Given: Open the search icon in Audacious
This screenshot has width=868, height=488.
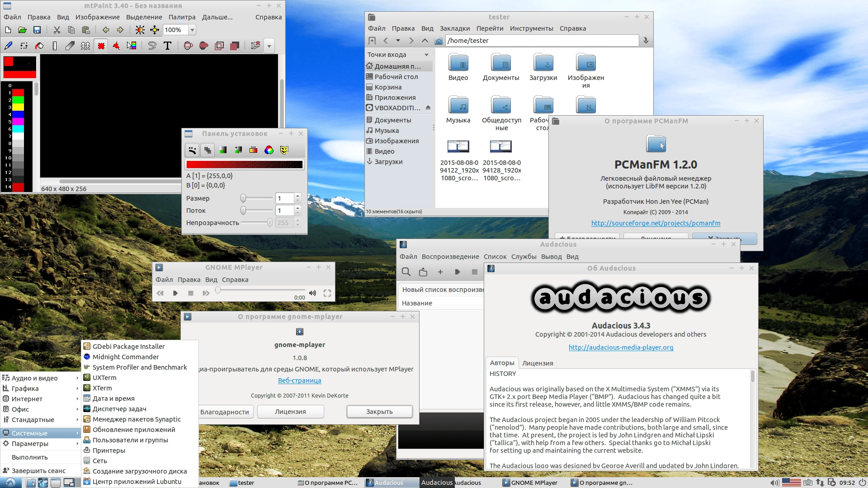Looking at the screenshot, I should [406, 272].
